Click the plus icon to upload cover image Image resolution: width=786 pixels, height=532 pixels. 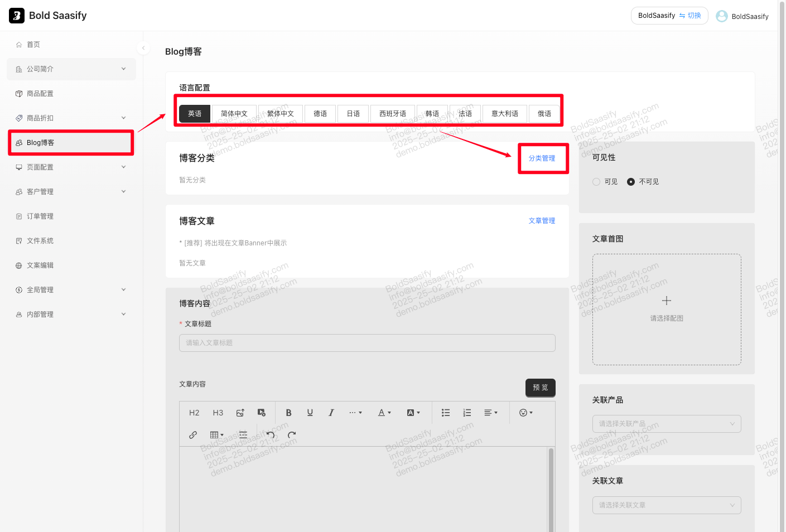pyautogui.click(x=667, y=301)
